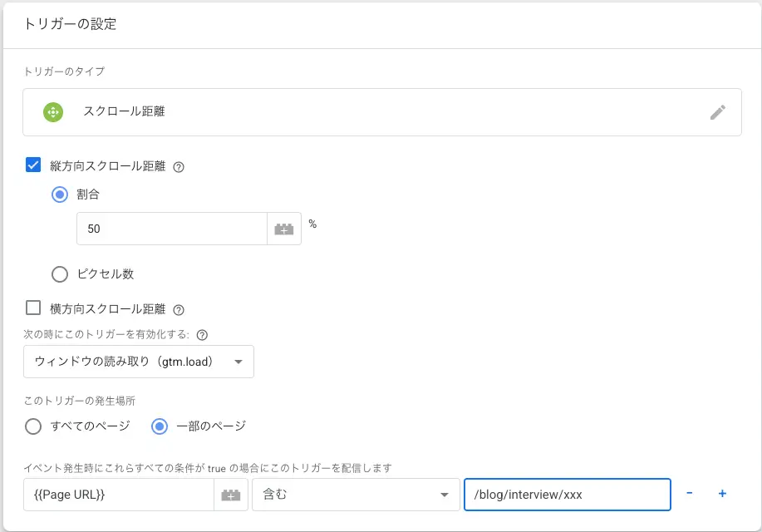Image resolution: width=762 pixels, height=532 pixels.
Task: Click the /blog/interview/xxx value field
Action: pyautogui.click(x=567, y=494)
